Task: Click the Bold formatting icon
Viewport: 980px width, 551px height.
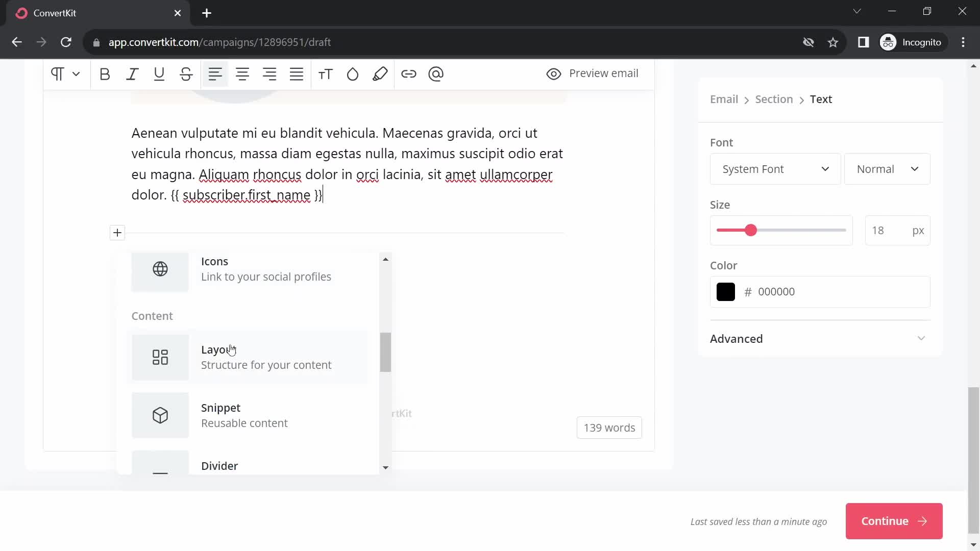Action: click(105, 74)
